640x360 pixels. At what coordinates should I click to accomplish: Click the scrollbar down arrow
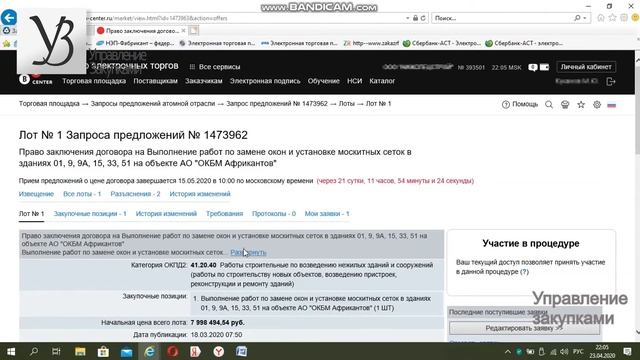[x=637, y=333]
